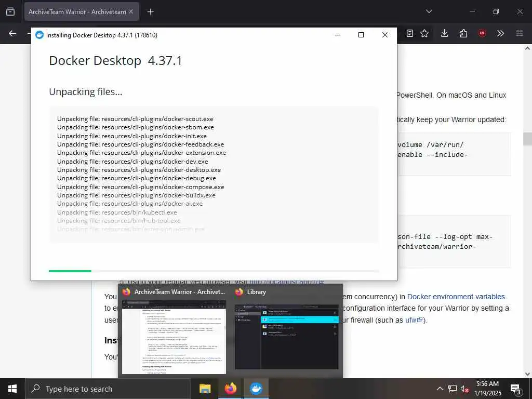Select line unpacking docker-ai.exe

pyautogui.click(x=129, y=204)
